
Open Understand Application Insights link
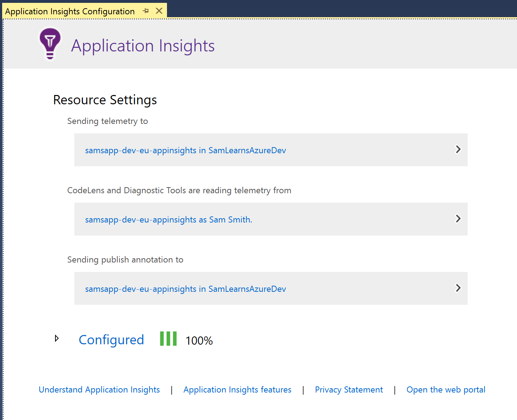click(99, 390)
